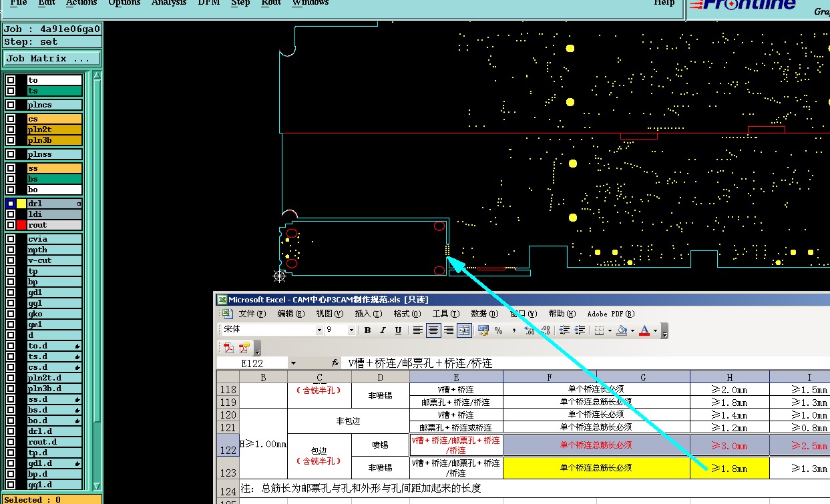Viewport: 830px width, 504px height.
Task: Open the Name Box dropdown arrow
Action: 293,363
